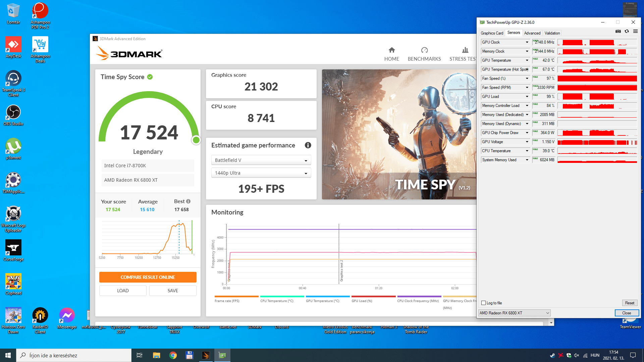Switch to the Validation tab in GPU-Z
Viewport: 644px width, 362px height.
point(552,33)
